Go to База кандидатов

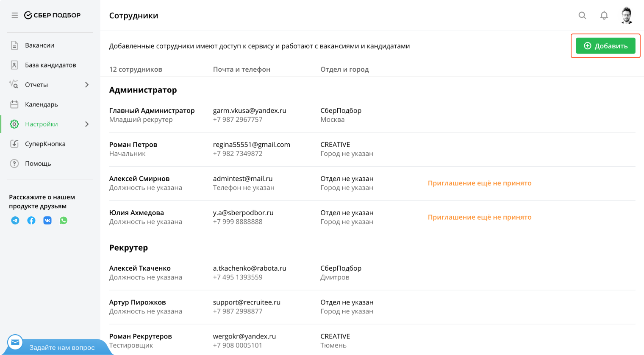pyautogui.click(x=50, y=65)
